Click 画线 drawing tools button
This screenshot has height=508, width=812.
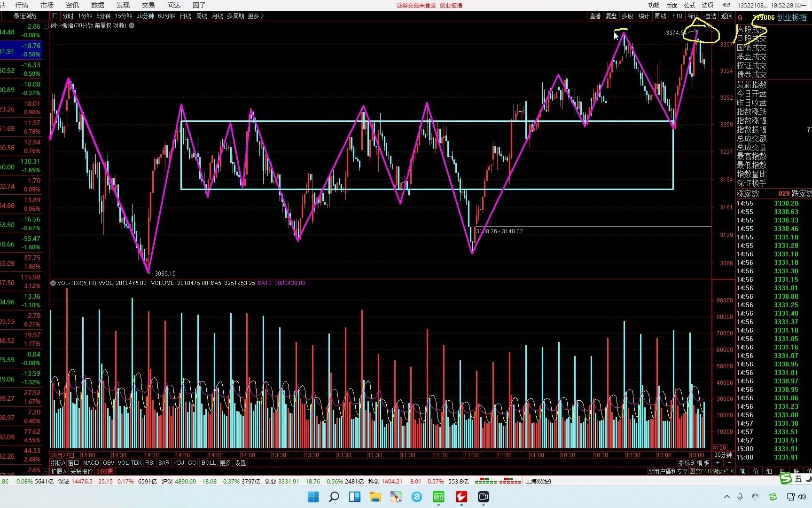point(661,16)
